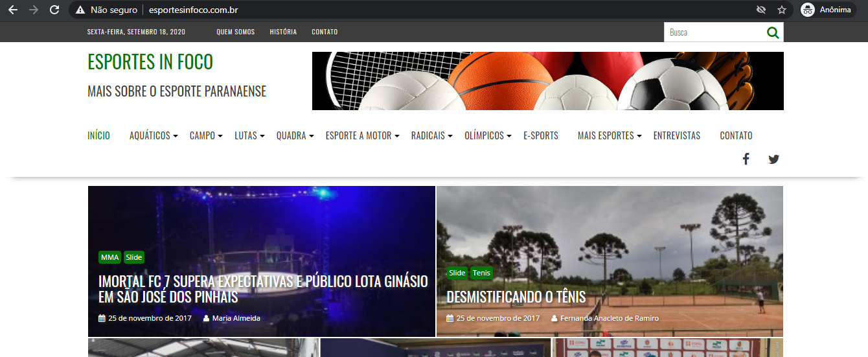Click the Tenis category tag
Viewport: 868px width, 357px height.
[481, 273]
